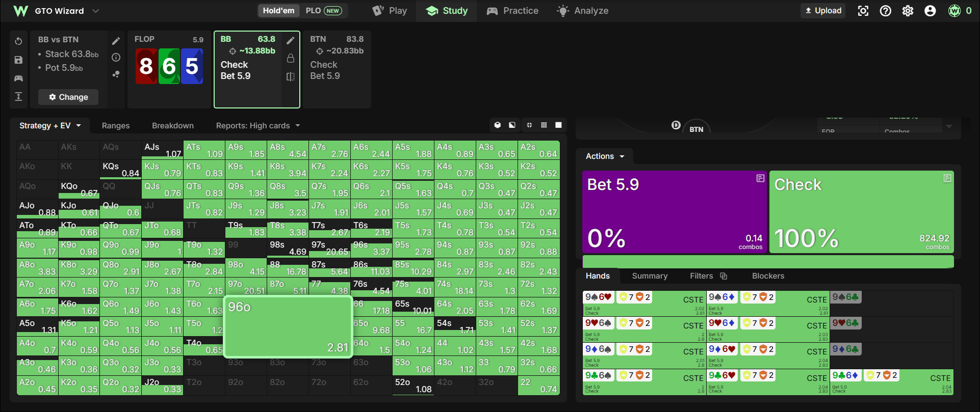
Task: Open the Blockers tab
Action: tap(768, 276)
